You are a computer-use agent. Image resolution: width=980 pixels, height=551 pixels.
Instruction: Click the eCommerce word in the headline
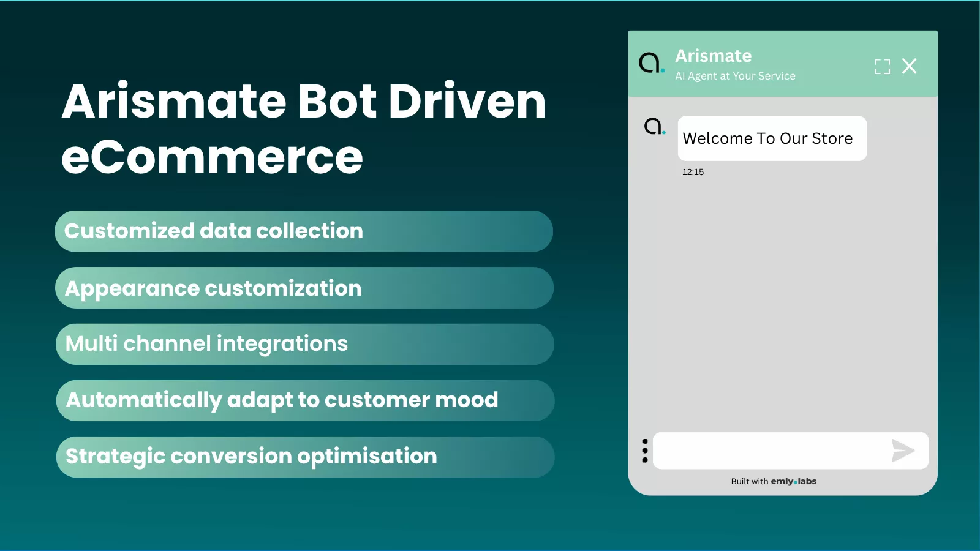[x=212, y=157]
